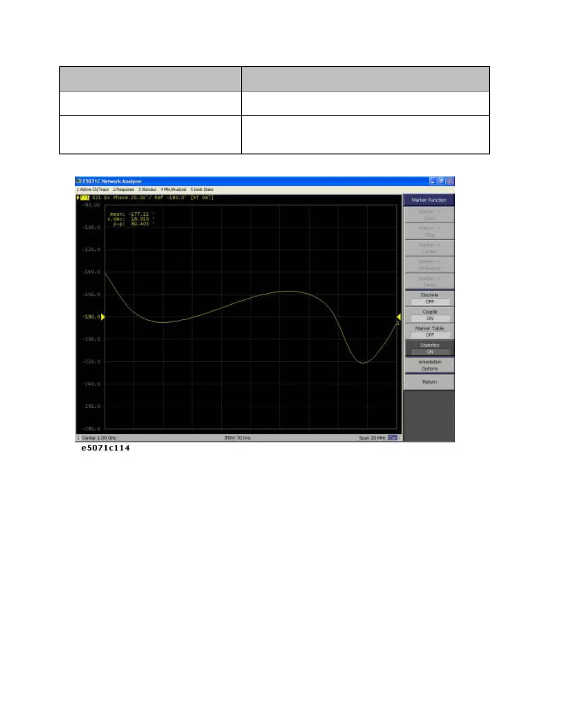
Task: Click the right reference position marker triangle
Action: pos(399,317)
